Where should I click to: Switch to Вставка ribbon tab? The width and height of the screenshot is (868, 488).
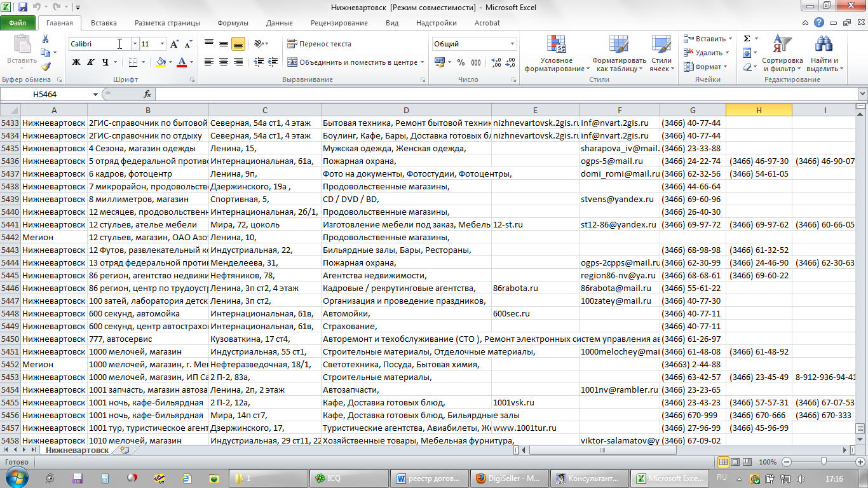104,23
